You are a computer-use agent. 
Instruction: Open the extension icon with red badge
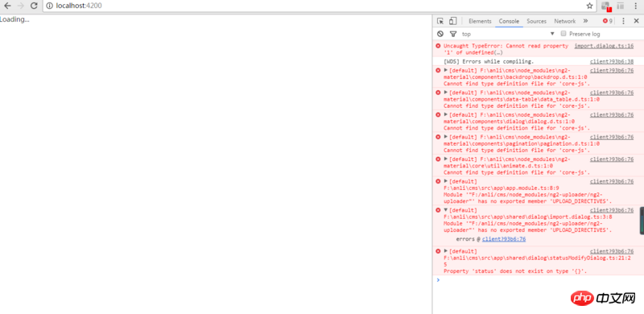pos(607,6)
